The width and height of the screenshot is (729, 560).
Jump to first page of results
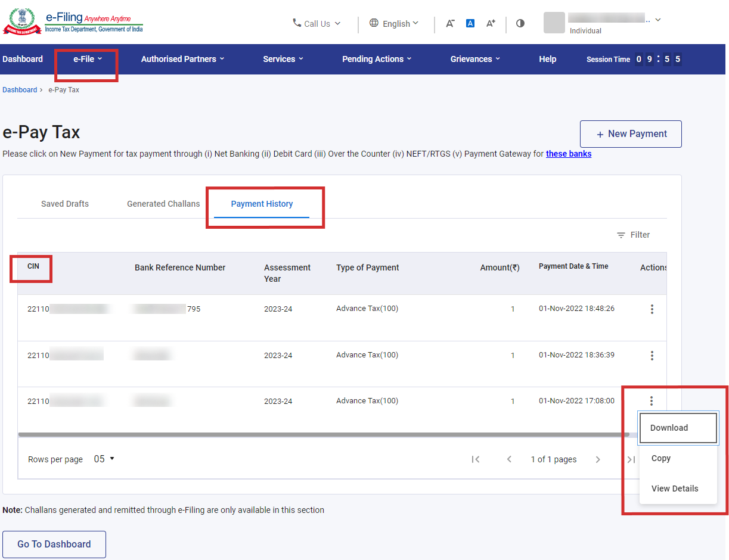tap(476, 459)
